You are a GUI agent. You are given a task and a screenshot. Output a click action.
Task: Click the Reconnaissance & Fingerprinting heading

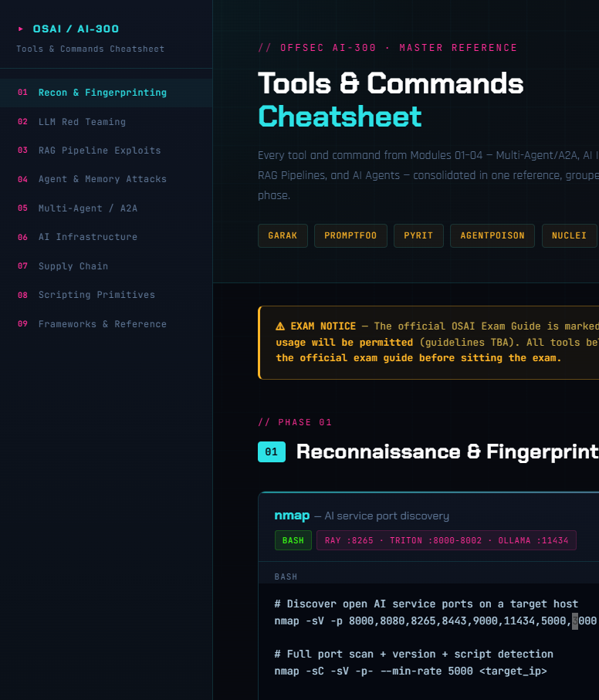447,451
